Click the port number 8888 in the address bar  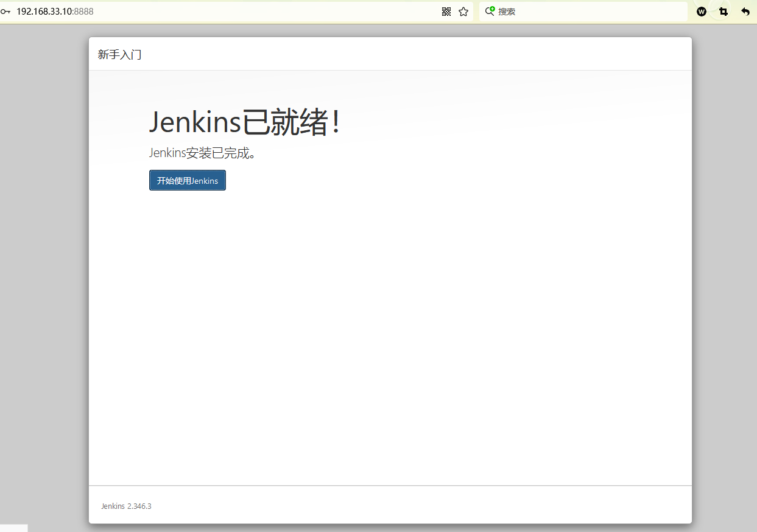pos(84,12)
